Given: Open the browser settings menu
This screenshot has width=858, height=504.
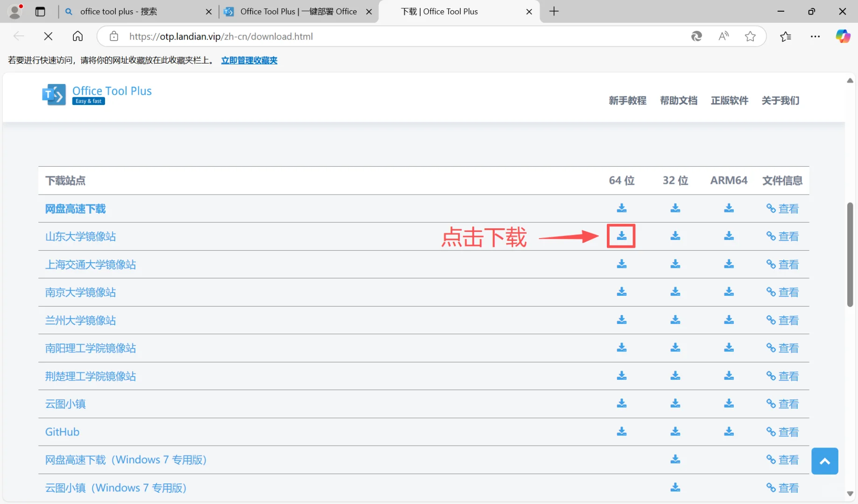Looking at the screenshot, I should pyautogui.click(x=816, y=36).
